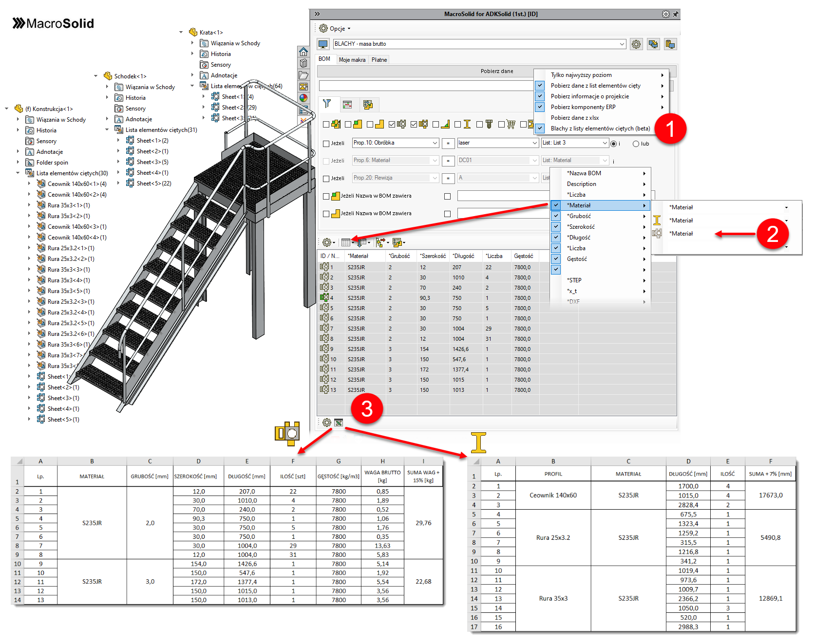
Task: Enable the Jeżeli checkbox for Prop.20: Rewizja
Action: pos(326,179)
